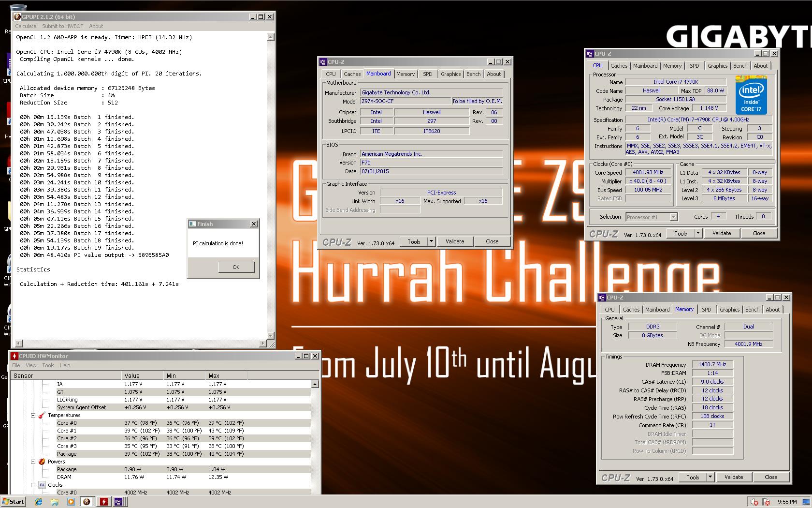
Task: Select the HWMonitor taskbar button
Action: tap(103, 502)
